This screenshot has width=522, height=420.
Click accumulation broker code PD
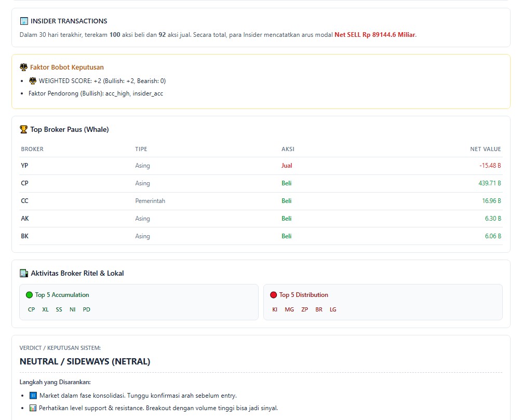[87, 309]
